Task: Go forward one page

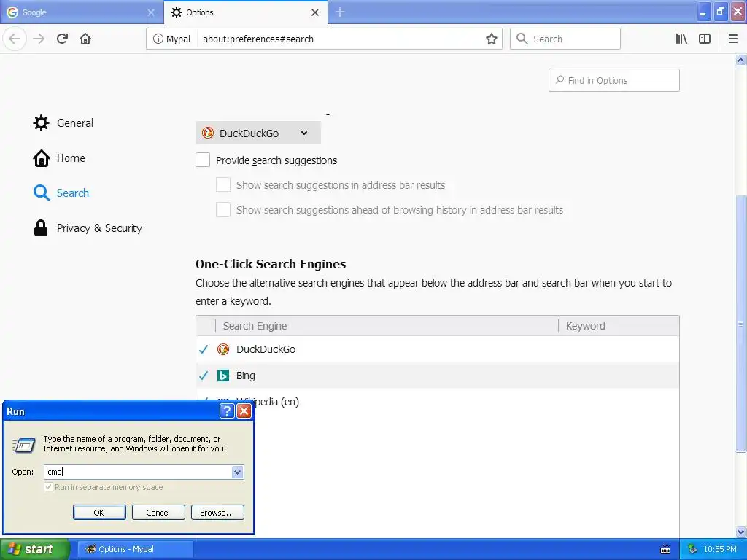Action: pos(39,39)
